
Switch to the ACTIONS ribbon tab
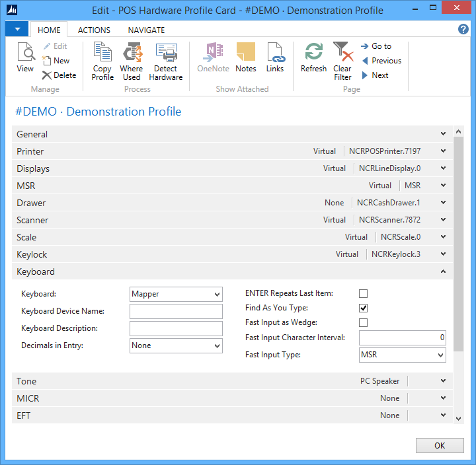pyautogui.click(x=94, y=30)
